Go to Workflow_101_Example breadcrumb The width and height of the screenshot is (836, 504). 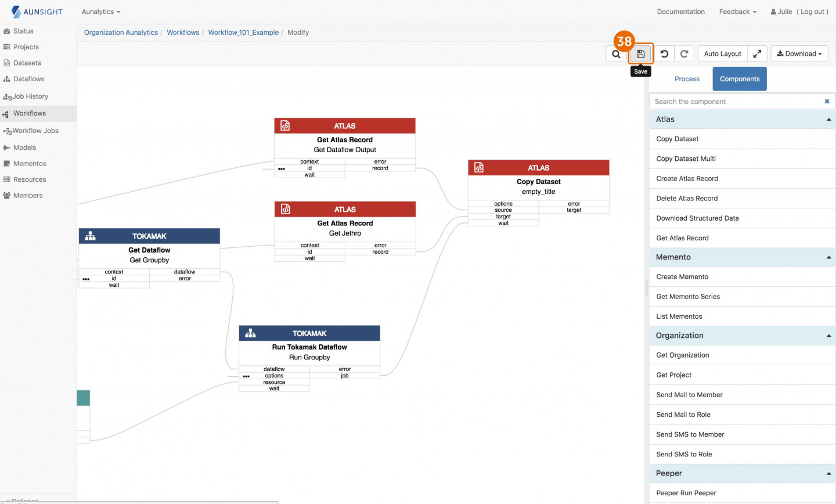tap(243, 33)
